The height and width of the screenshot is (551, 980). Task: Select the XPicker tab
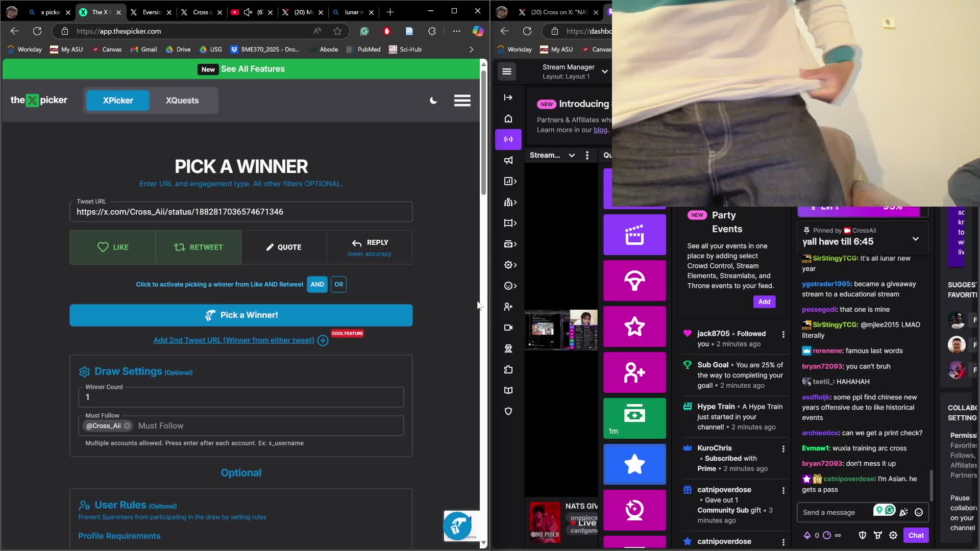(118, 101)
